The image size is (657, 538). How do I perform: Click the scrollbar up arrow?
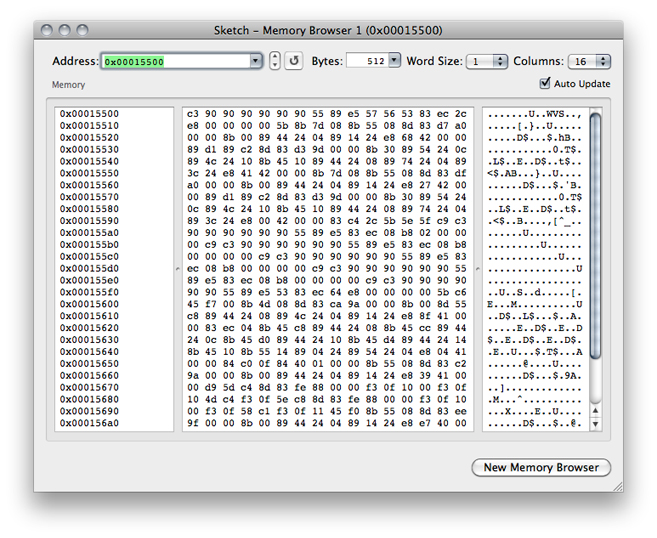pos(595,411)
